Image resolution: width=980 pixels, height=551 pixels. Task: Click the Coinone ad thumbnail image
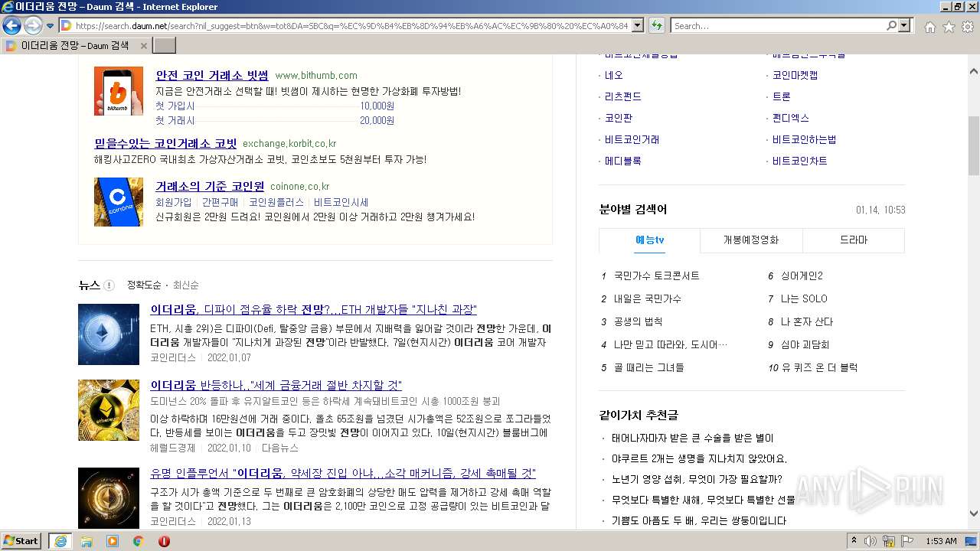click(119, 202)
